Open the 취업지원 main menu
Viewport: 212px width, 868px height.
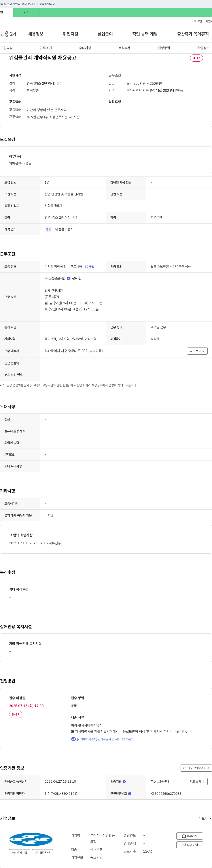(x=70, y=34)
